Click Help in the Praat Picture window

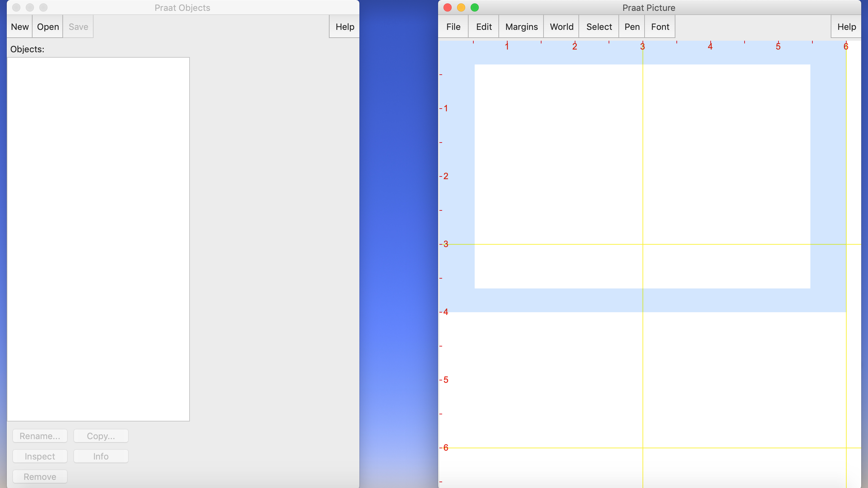(846, 26)
